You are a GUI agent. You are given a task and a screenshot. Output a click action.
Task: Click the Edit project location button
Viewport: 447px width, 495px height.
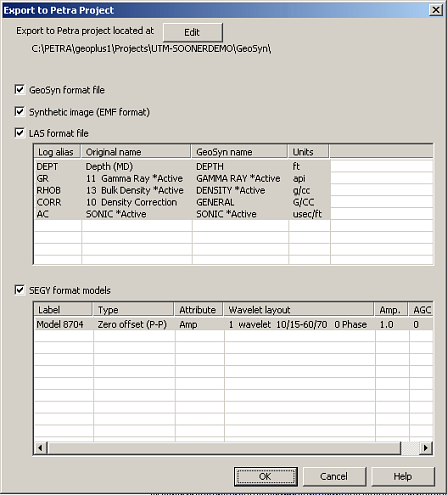pyautogui.click(x=193, y=32)
